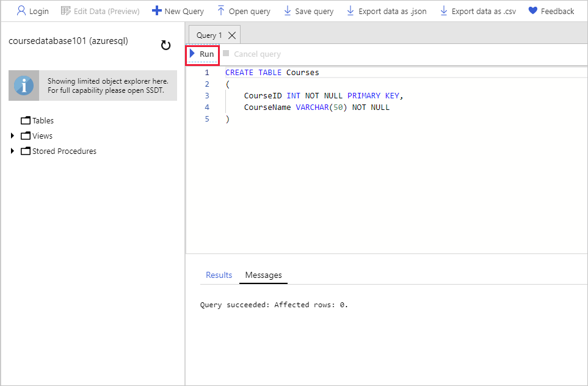This screenshot has height=386, width=588.
Task: Click the Tables folder icon
Action: (26, 120)
